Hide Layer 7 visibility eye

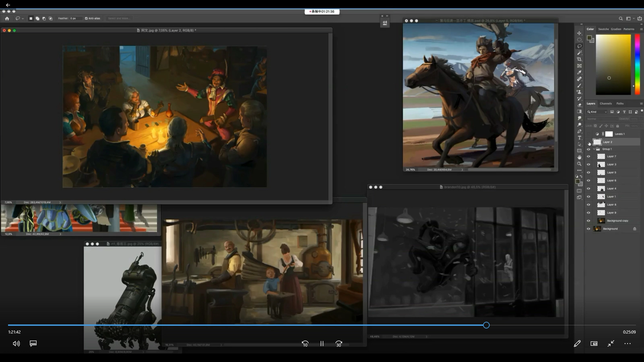588,157
